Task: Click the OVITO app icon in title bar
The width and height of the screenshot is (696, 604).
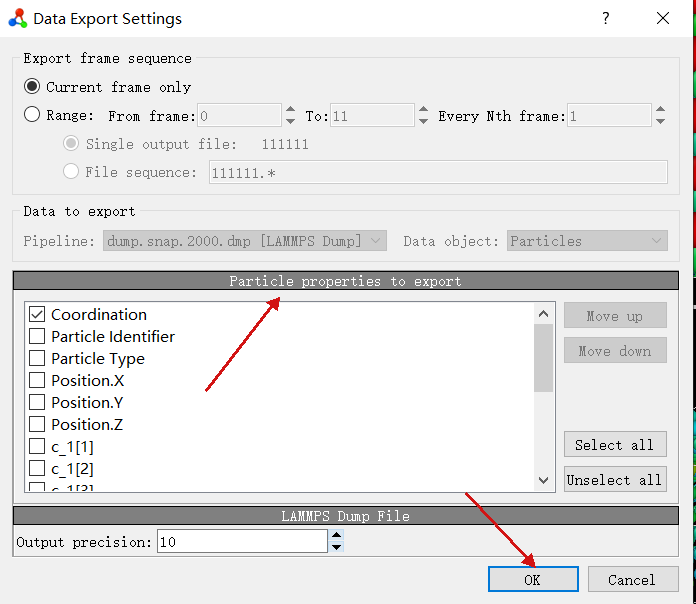Action: (18, 19)
